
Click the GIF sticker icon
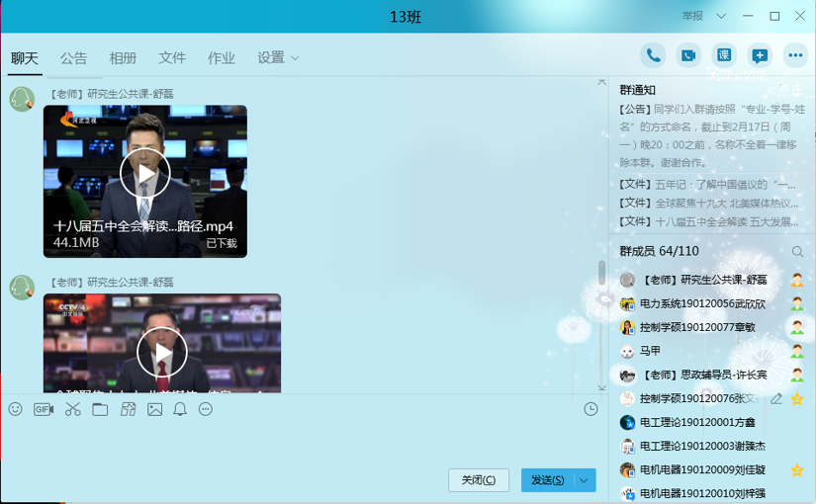pyautogui.click(x=44, y=409)
